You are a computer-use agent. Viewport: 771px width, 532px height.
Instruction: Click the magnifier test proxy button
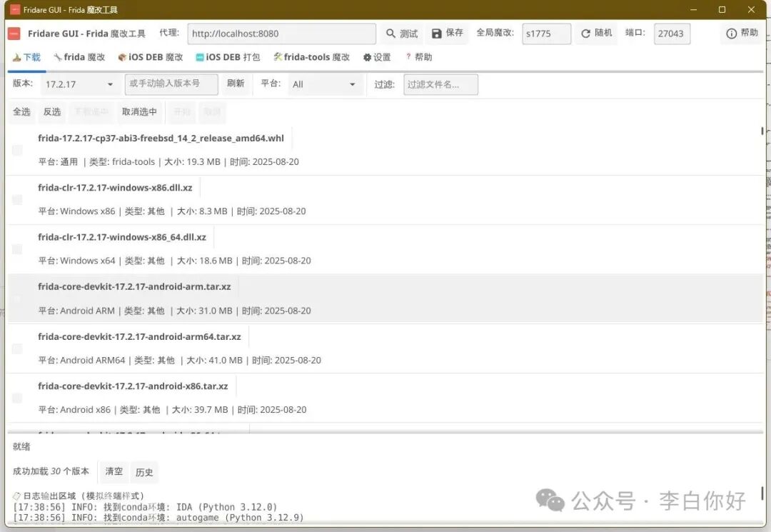[x=402, y=34]
